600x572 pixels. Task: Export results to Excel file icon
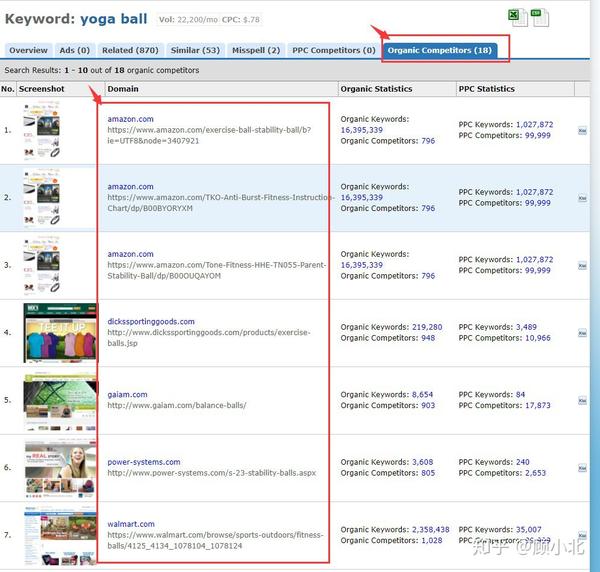518,18
